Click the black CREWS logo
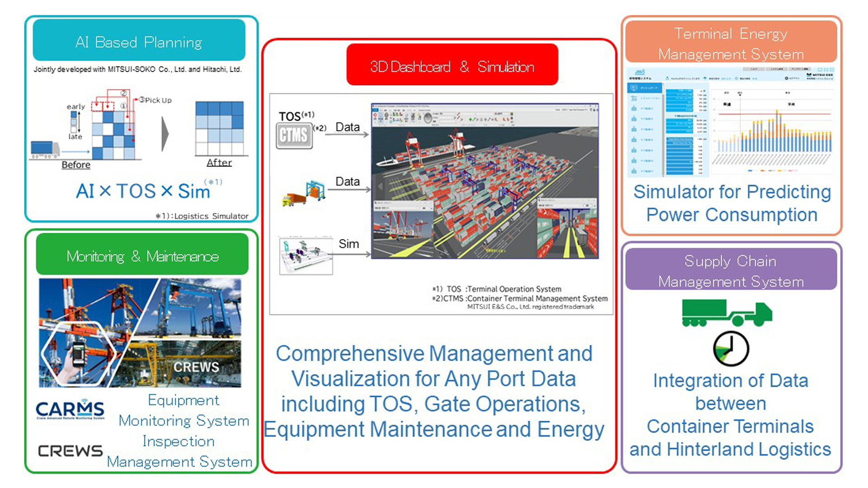This screenshot has height=488, width=868. click(70, 450)
